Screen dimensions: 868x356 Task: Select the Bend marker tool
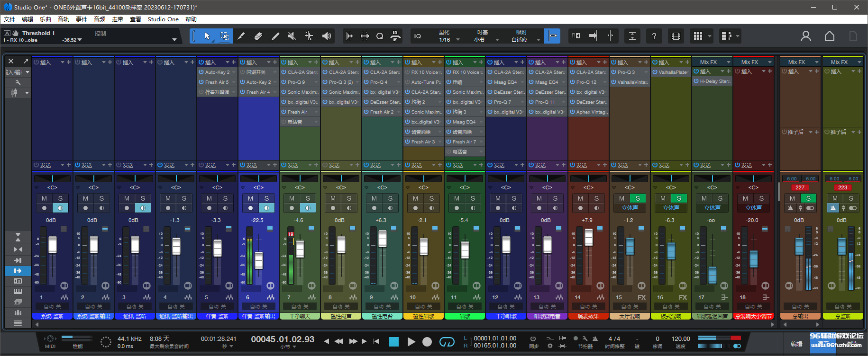tap(309, 36)
